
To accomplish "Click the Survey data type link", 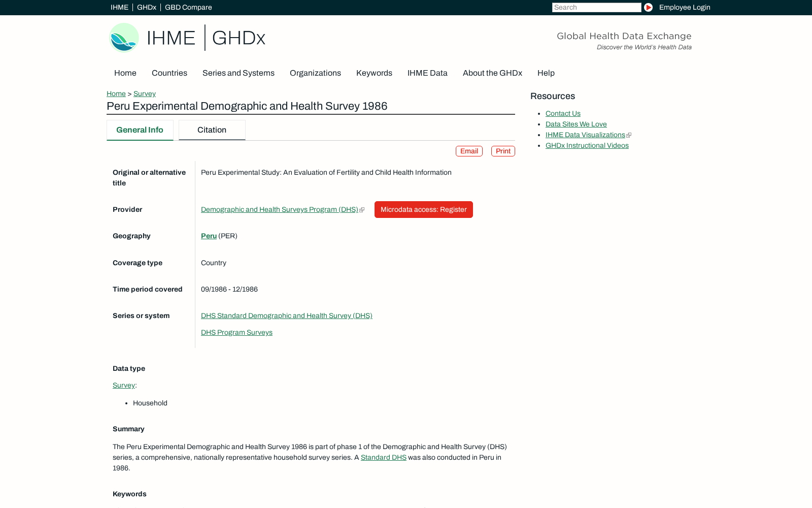I will 124,385.
